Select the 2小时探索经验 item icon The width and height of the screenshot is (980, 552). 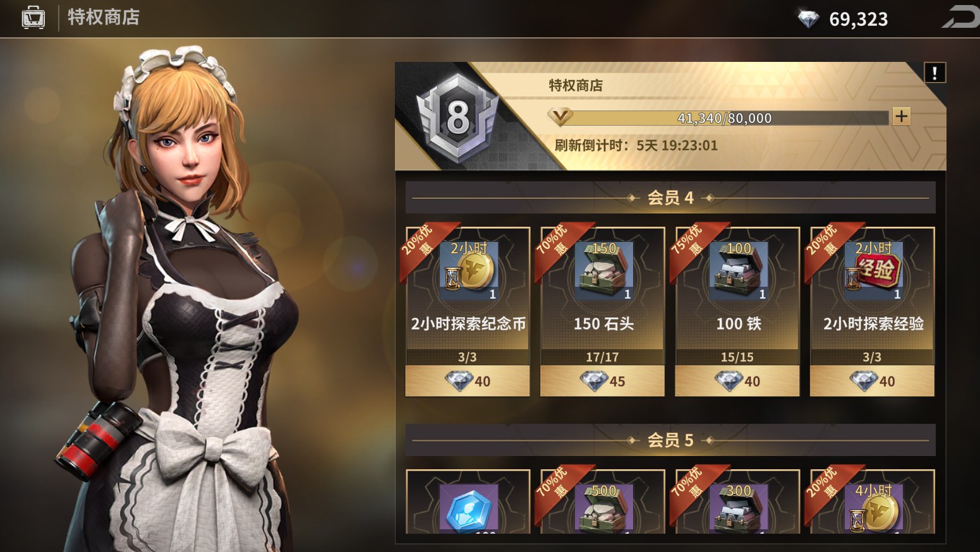(x=873, y=272)
